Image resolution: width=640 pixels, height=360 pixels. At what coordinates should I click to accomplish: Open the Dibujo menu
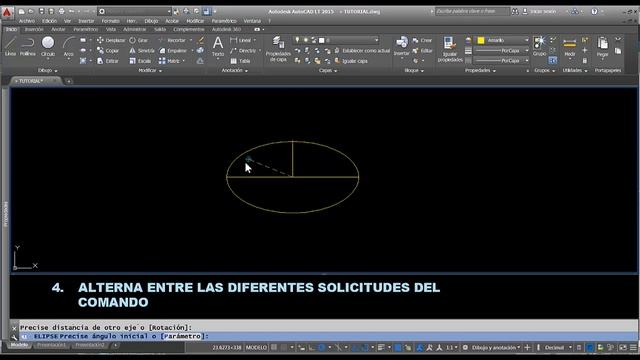(x=151, y=21)
